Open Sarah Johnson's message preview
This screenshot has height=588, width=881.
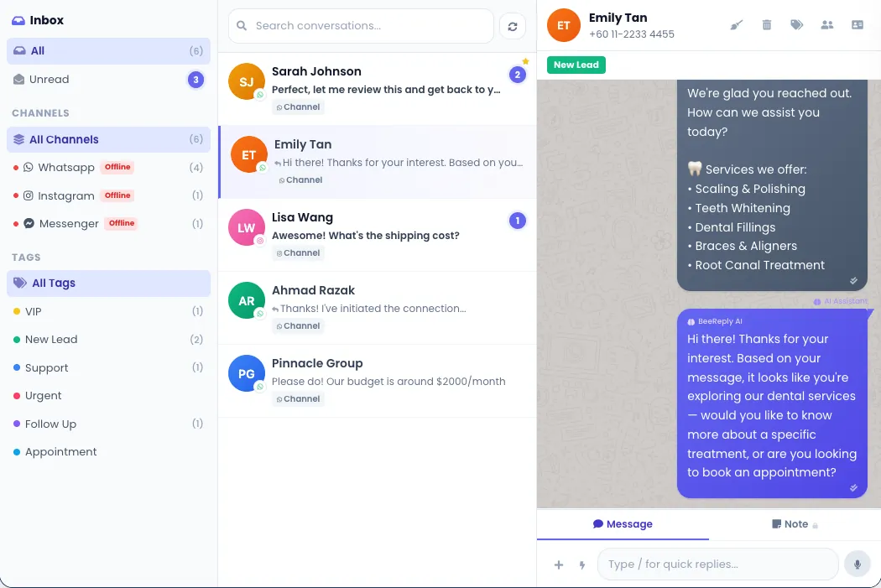click(386, 90)
